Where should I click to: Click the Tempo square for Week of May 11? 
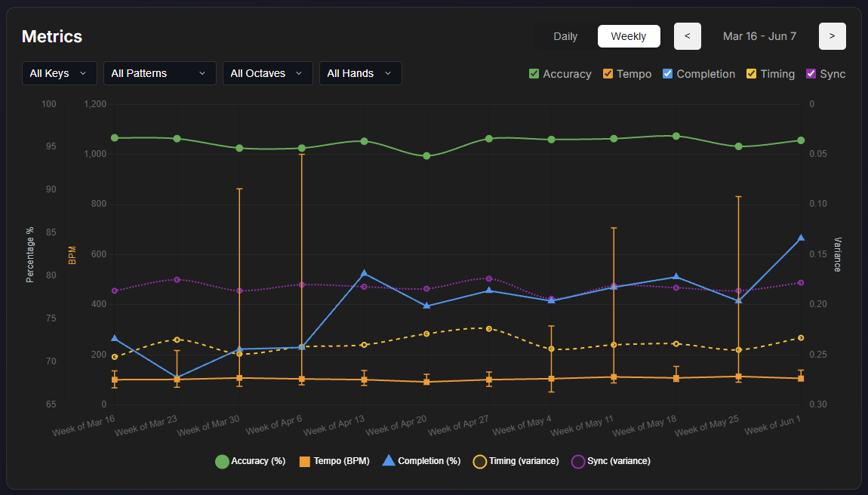click(x=614, y=377)
